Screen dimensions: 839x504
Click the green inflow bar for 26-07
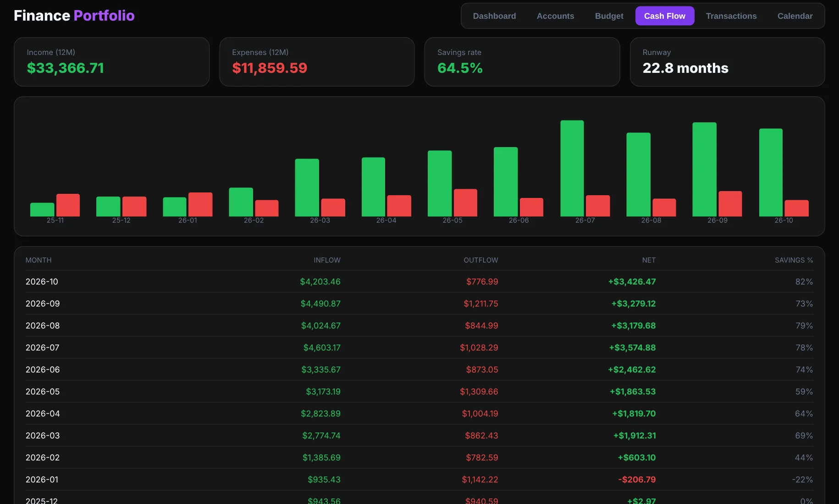572,168
